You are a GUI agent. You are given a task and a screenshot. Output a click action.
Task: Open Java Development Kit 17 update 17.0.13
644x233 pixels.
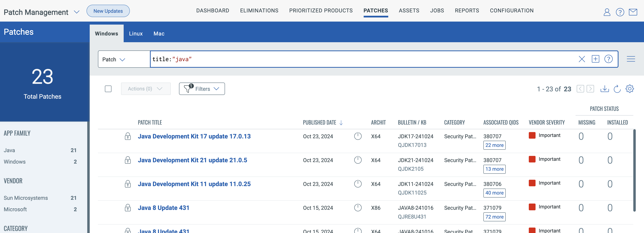coord(194,136)
